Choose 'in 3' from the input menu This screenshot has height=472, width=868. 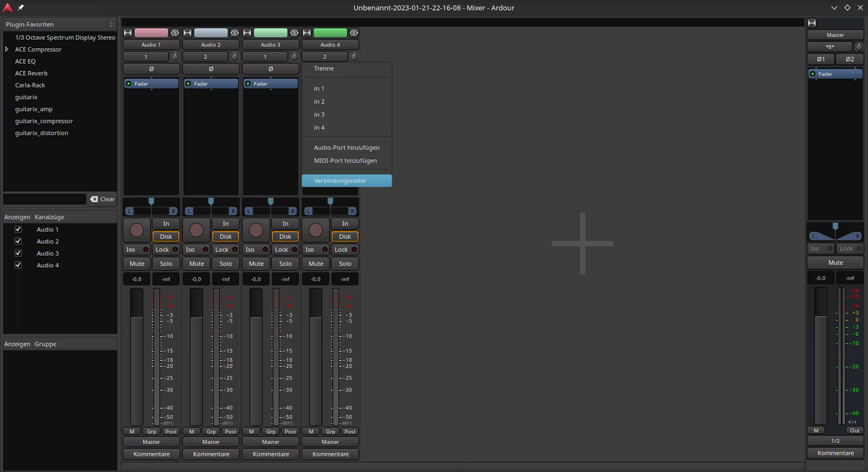click(x=347, y=115)
